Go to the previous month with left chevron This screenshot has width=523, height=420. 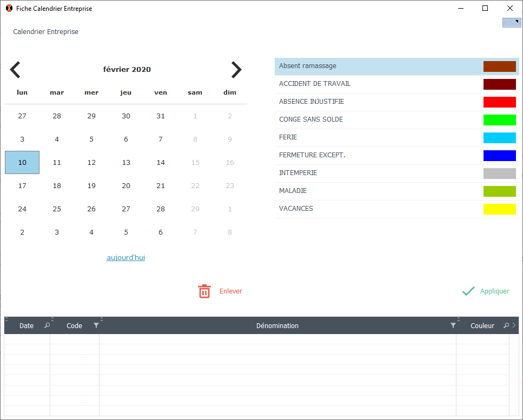pos(15,70)
